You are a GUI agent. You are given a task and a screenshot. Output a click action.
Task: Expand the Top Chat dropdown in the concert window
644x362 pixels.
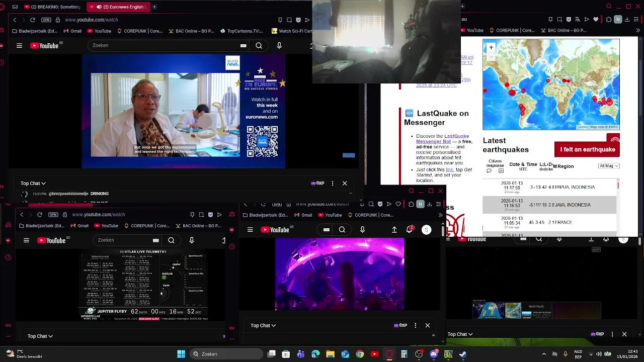click(263, 325)
